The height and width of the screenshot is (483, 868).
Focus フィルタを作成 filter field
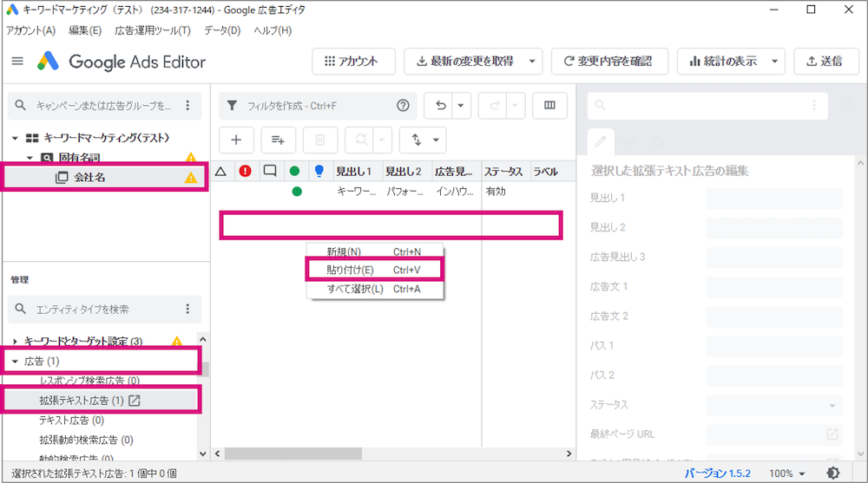[x=317, y=106]
